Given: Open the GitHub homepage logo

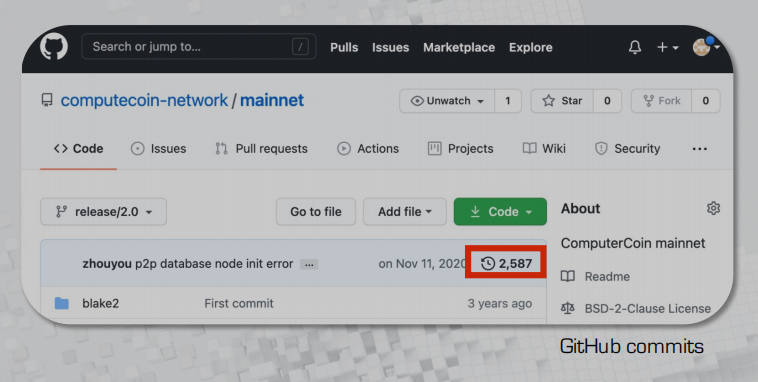Looking at the screenshot, I should tap(53, 47).
